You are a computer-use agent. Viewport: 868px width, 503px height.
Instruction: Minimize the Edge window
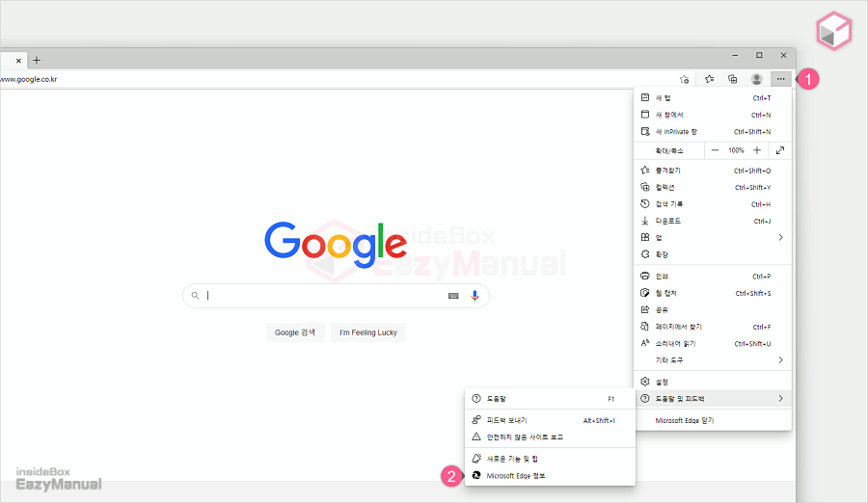coord(735,55)
